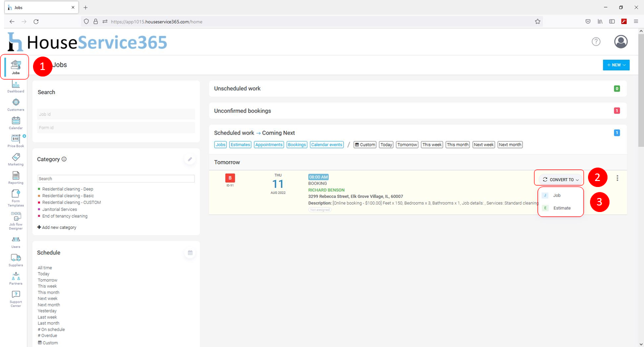Filter scheduled work by Next month button
The height and width of the screenshot is (347, 644).
coord(510,144)
